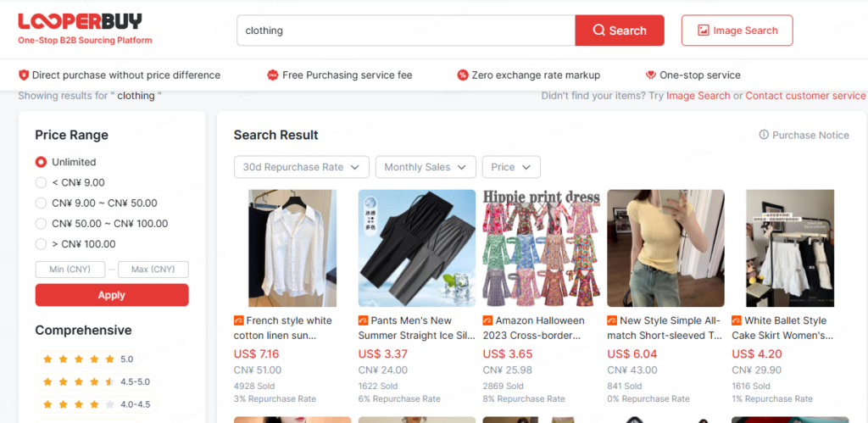Click the 1688 icon beside French style white
The width and height of the screenshot is (868, 423).
coord(238,320)
